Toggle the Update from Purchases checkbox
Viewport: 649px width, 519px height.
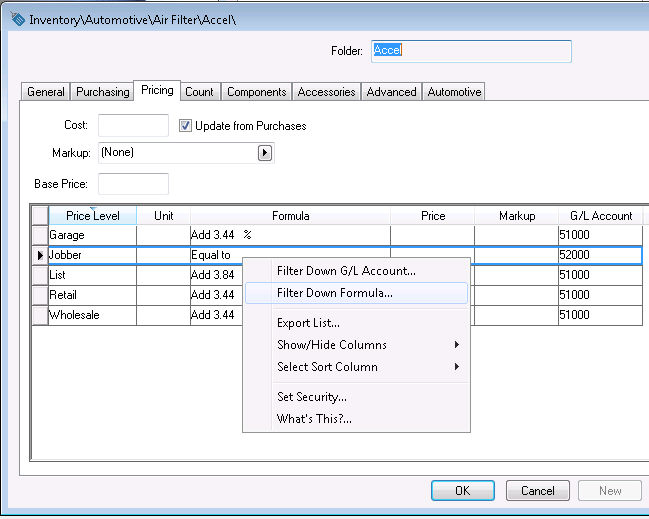tap(186, 126)
